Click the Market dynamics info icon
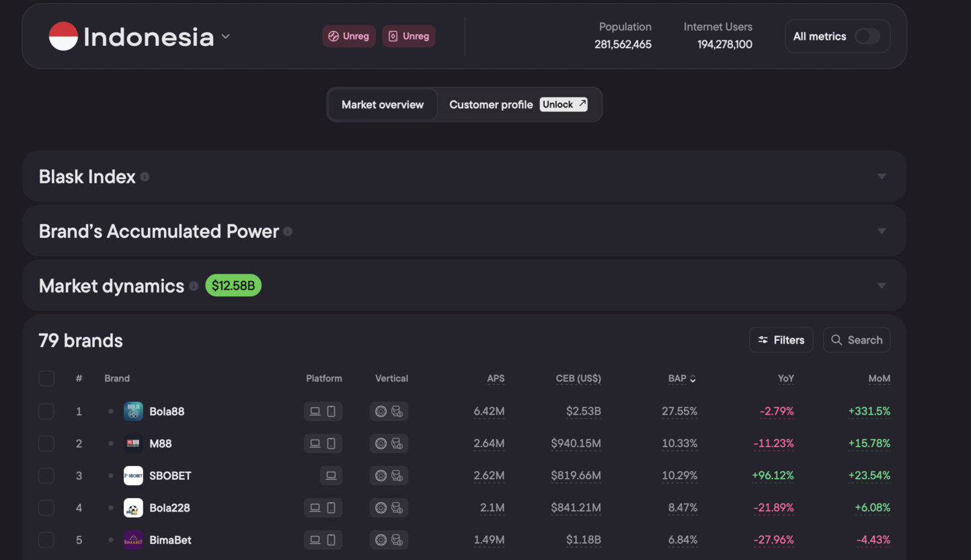 click(x=194, y=286)
